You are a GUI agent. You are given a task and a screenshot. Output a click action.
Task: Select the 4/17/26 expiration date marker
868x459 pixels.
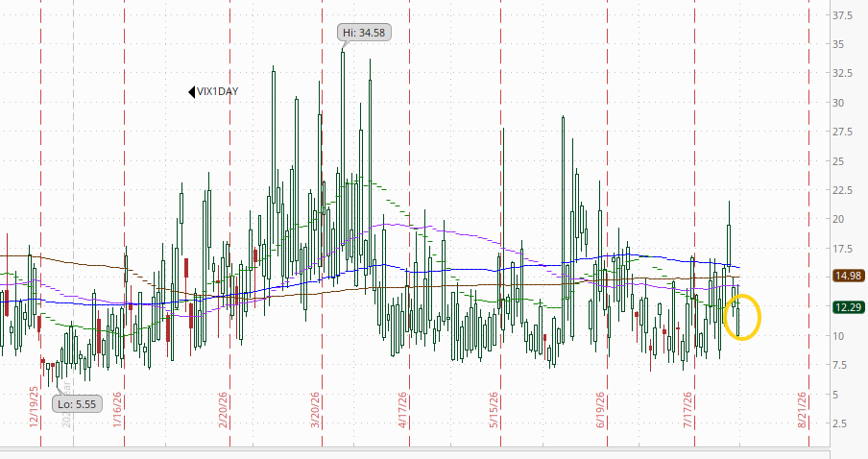click(402, 410)
